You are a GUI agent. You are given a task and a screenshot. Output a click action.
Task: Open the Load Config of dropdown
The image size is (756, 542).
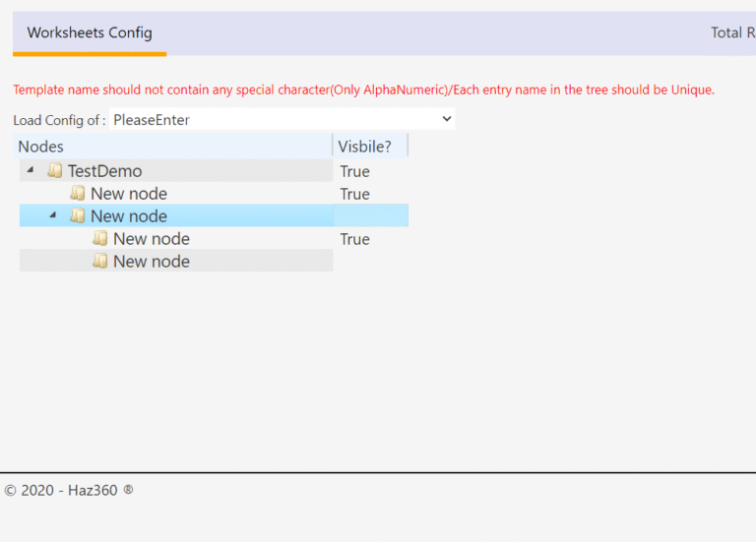pos(282,120)
